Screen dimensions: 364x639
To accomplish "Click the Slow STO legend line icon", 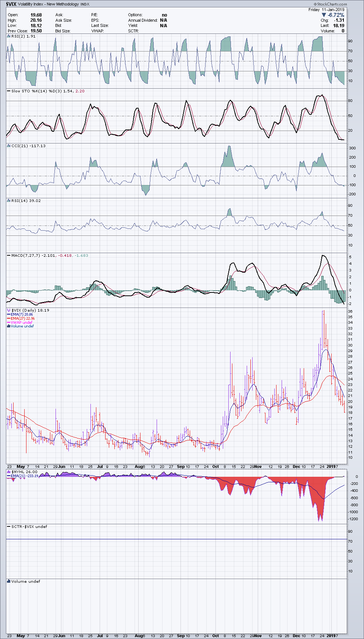I will pos(9,91).
